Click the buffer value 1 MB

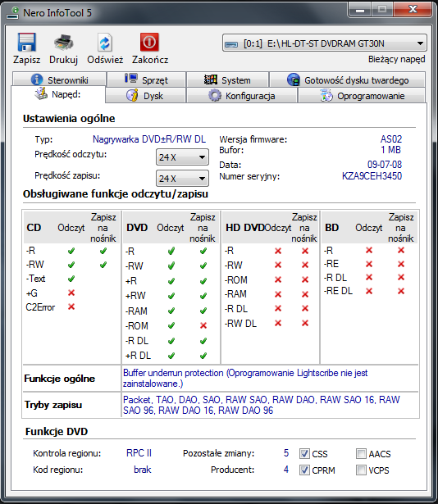click(x=391, y=150)
